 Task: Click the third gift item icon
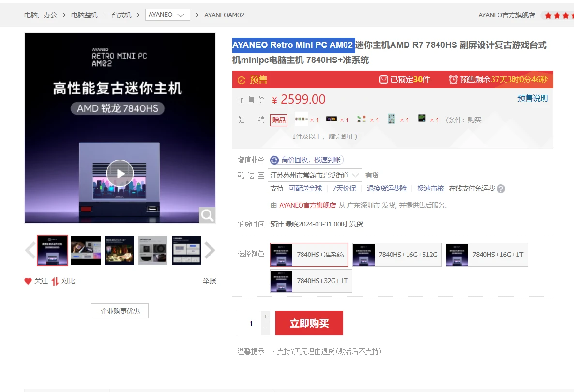(x=362, y=119)
